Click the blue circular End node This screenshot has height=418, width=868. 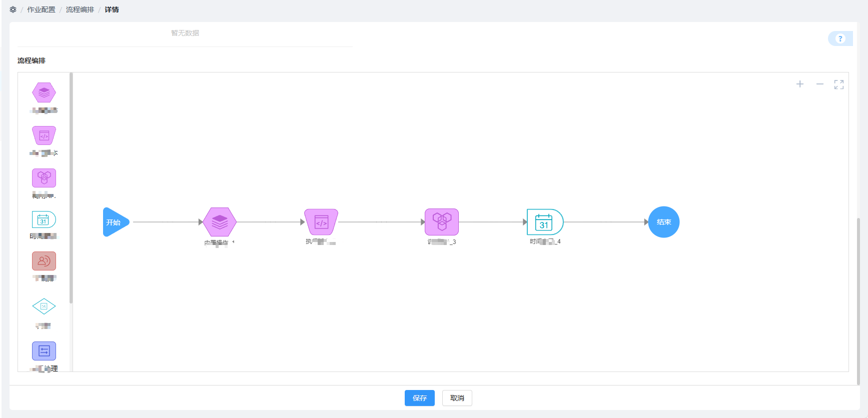(664, 222)
